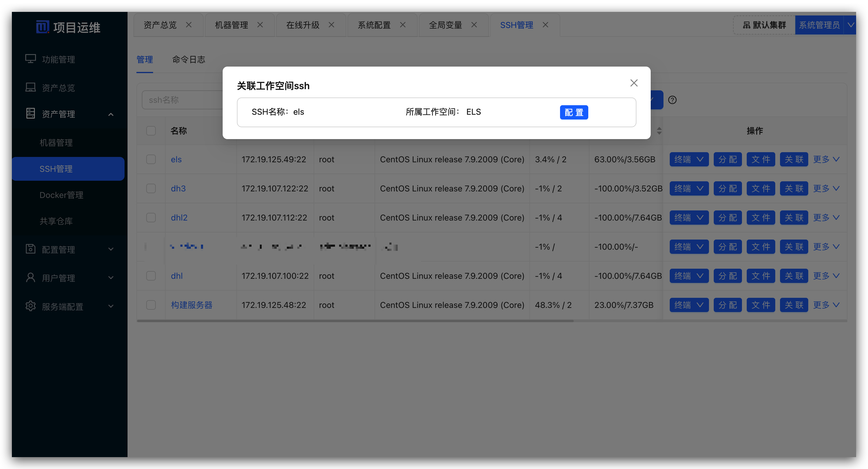Click the column sort arrows icon
The width and height of the screenshot is (868, 469).
(x=659, y=131)
